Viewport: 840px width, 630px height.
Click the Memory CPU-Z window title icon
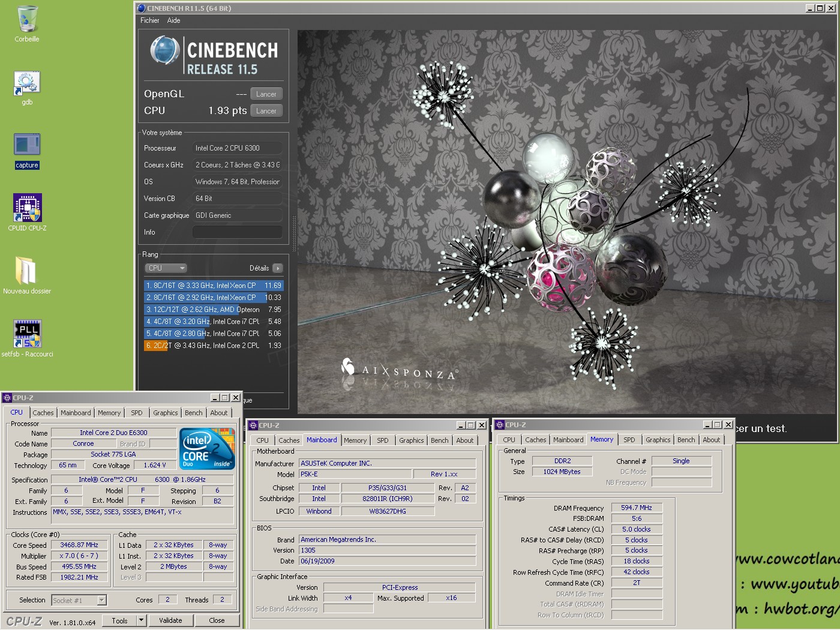[500, 425]
